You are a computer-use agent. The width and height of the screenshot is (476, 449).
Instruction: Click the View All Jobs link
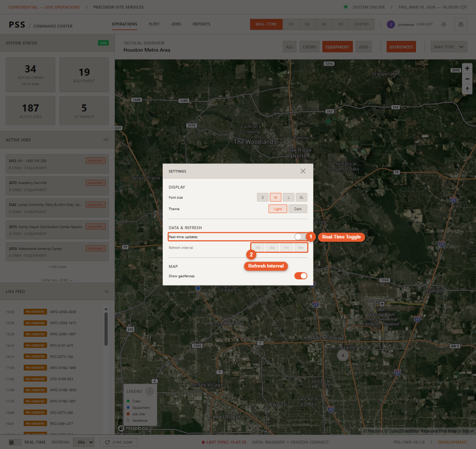57,280
